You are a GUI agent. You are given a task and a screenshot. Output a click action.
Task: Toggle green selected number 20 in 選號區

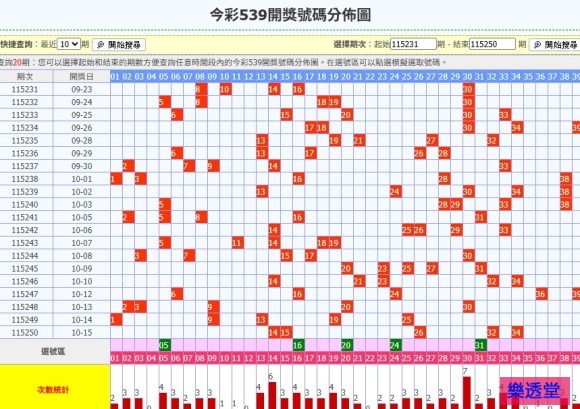point(346,345)
